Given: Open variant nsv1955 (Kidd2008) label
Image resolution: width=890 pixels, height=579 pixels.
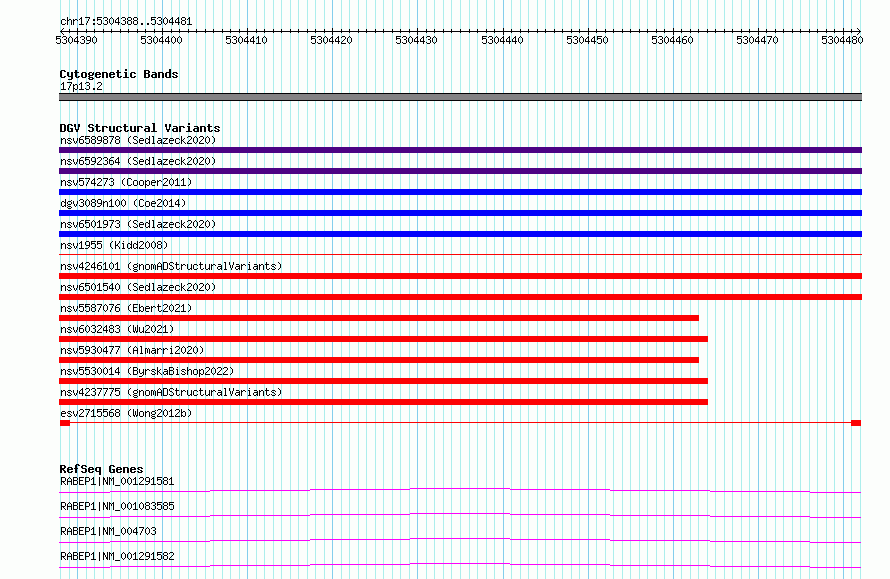Looking at the screenshot, I should 114,245.
